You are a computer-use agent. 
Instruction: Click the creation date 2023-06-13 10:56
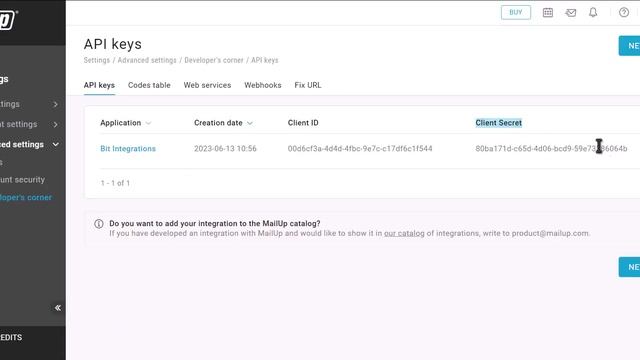[225, 149]
